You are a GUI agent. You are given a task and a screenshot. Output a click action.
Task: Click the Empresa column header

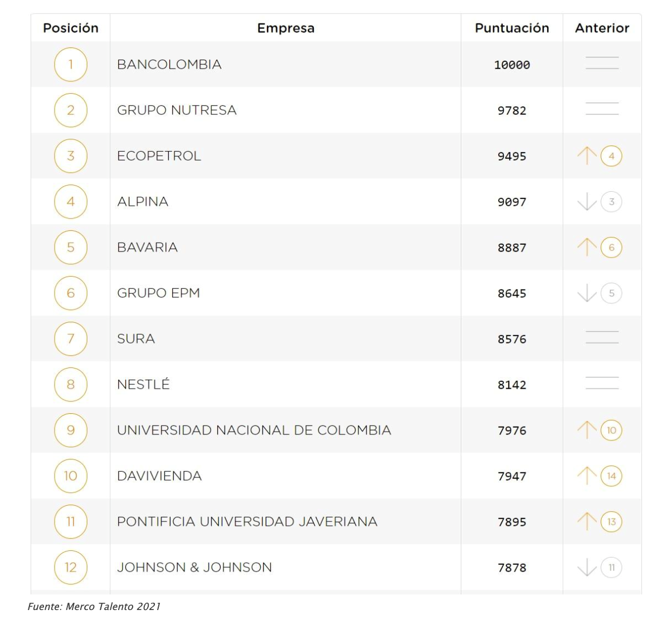point(286,28)
